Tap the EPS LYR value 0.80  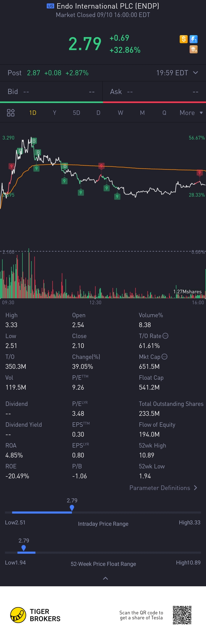(x=78, y=455)
